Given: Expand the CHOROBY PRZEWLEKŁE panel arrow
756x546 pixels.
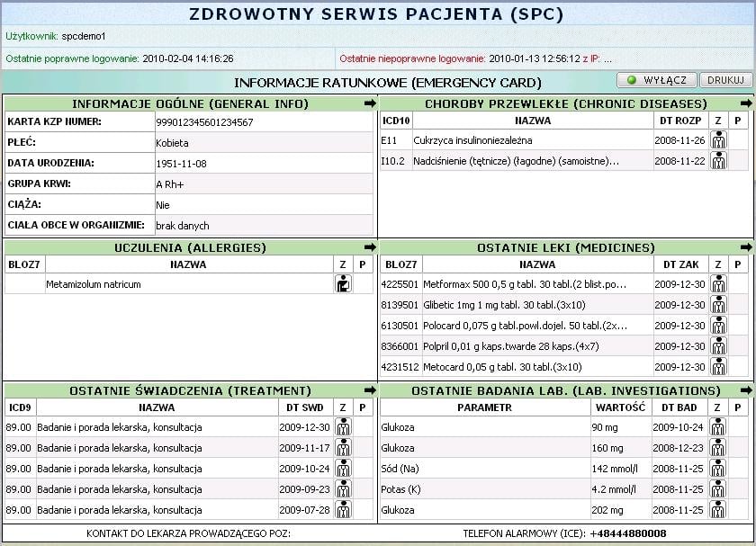Looking at the screenshot, I should [746, 104].
